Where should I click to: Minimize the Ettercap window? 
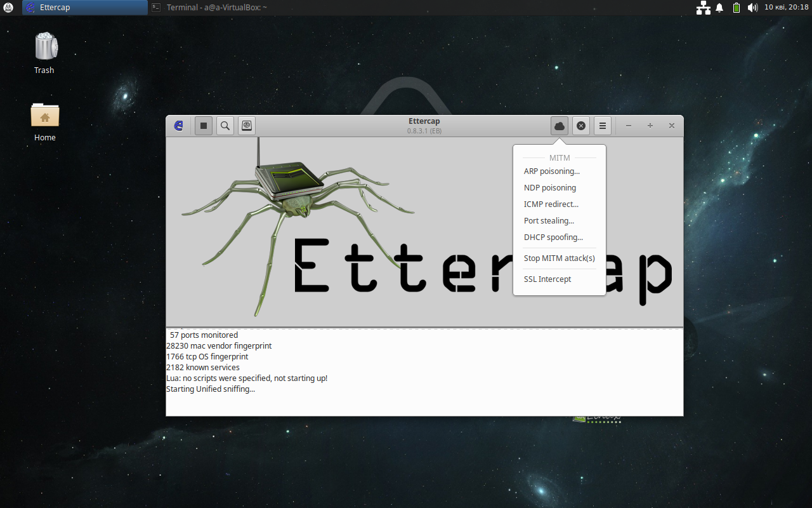629,126
